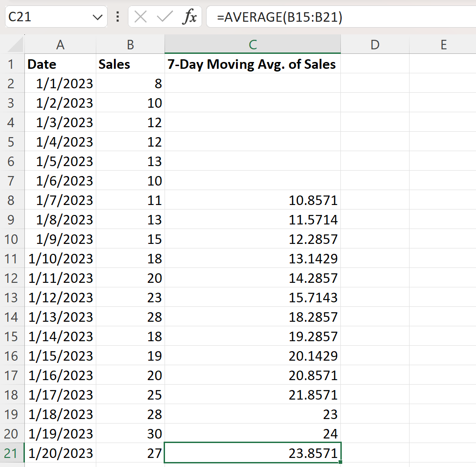Screen dimensions: 476x467
Task: Select cell C21 showing 23.8571
Action: [253, 453]
